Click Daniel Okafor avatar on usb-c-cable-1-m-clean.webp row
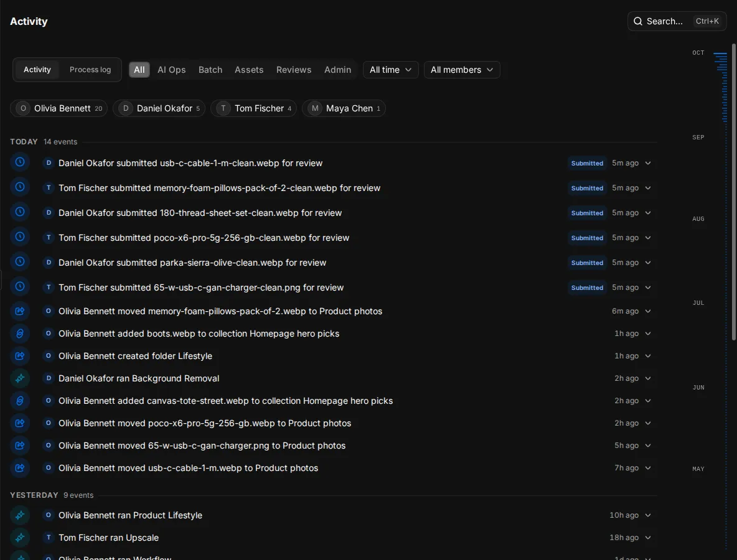The width and height of the screenshot is (737, 560). tap(49, 163)
